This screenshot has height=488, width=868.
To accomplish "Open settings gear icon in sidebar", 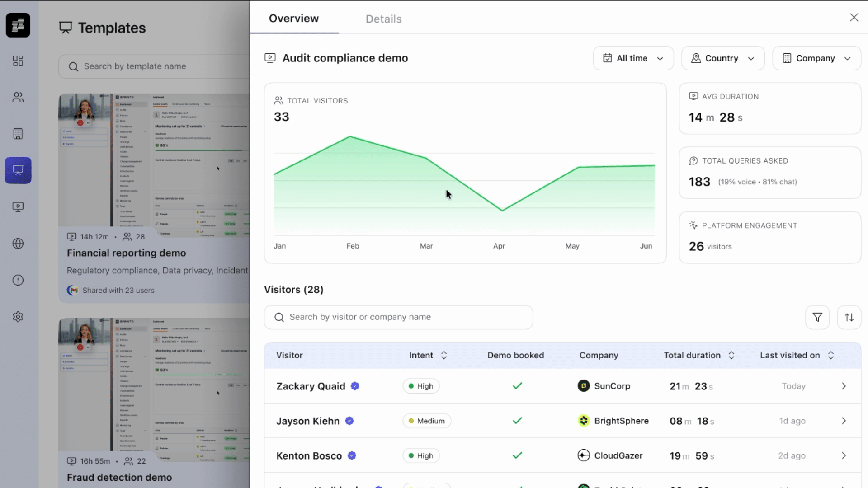I will [x=18, y=317].
